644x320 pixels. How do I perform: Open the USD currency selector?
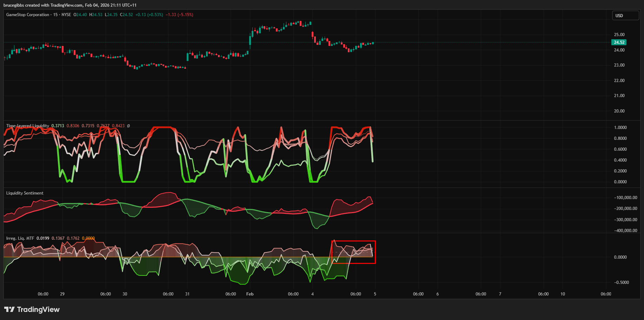tap(625, 16)
